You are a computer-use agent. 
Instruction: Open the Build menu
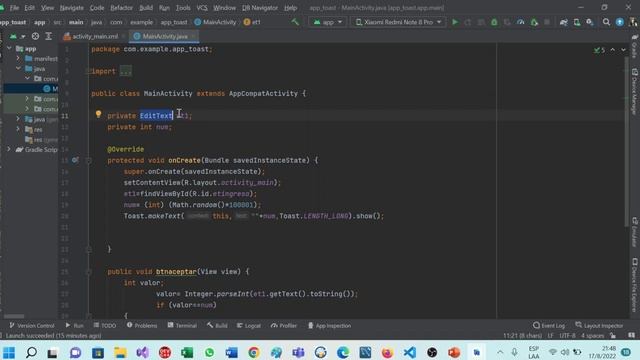pyautogui.click(x=146, y=8)
